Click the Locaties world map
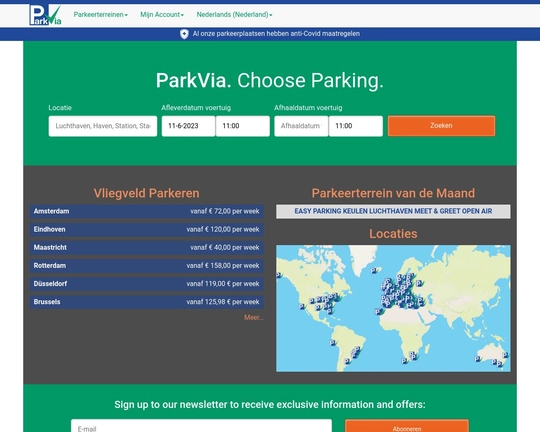This screenshot has height=432, width=540. pos(393,308)
